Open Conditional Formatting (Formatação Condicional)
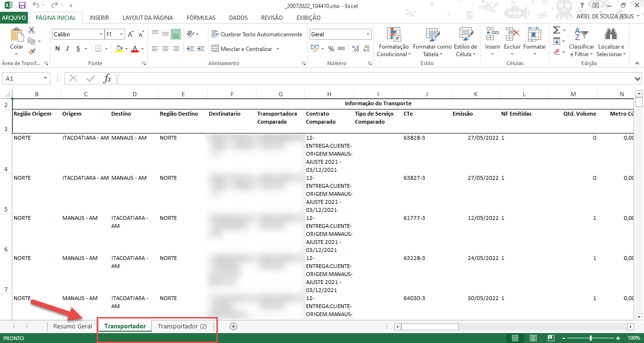 click(394, 42)
